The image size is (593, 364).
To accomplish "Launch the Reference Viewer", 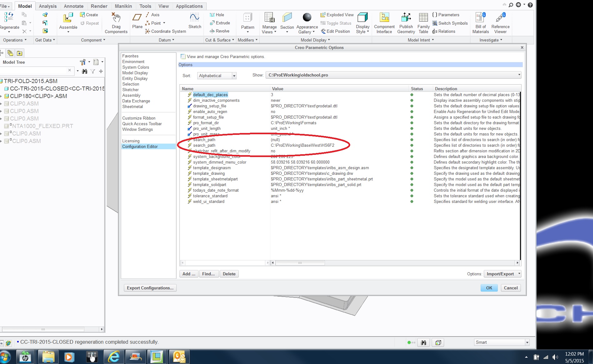I will tap(500, 23).
